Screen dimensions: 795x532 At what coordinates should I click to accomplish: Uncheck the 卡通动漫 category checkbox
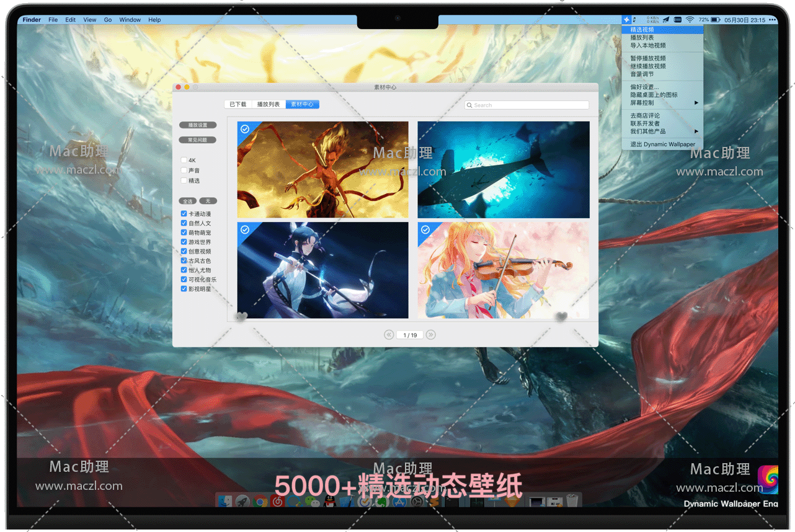(x=184, y=214)
